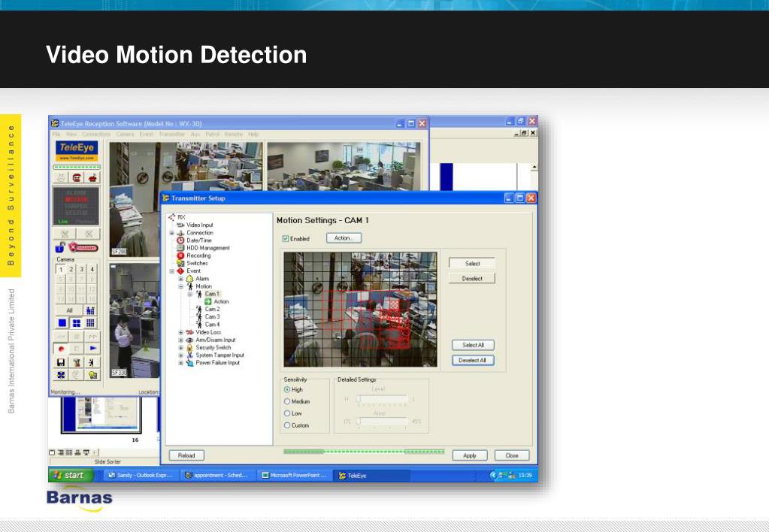Open the Switches icon in tree

180,263
